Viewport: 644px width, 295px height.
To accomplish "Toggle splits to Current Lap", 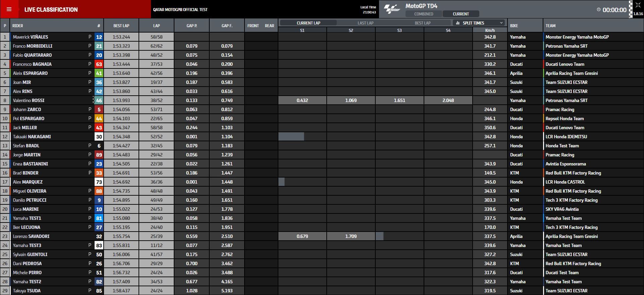I will [308, 23].
